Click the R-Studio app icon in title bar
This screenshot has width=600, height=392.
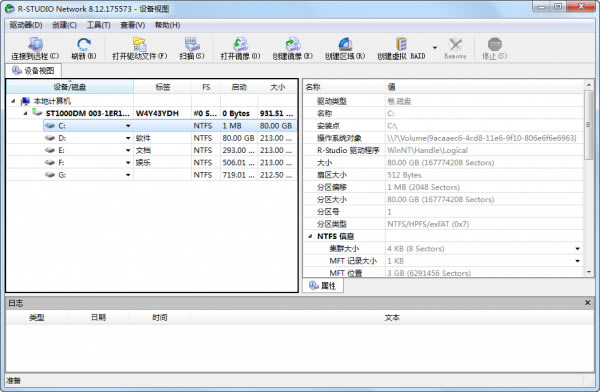(9, 8)
